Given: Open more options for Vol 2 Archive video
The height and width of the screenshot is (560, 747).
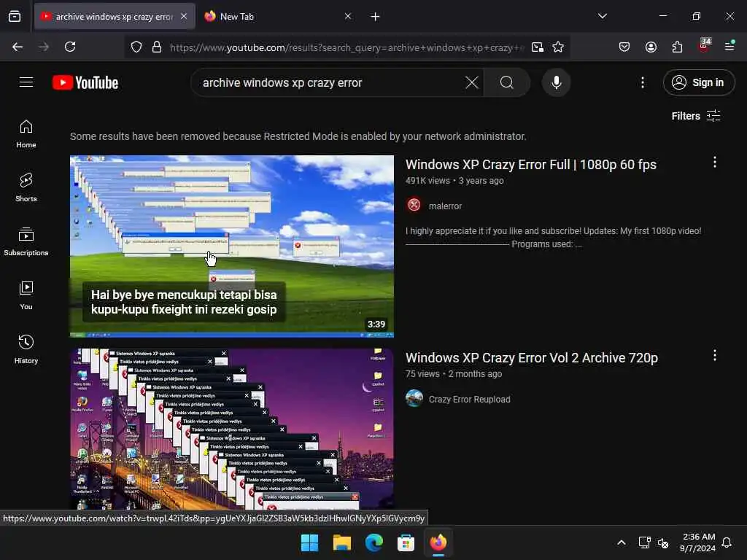Looking at the screenshot, I should click(x=715, y=356).
